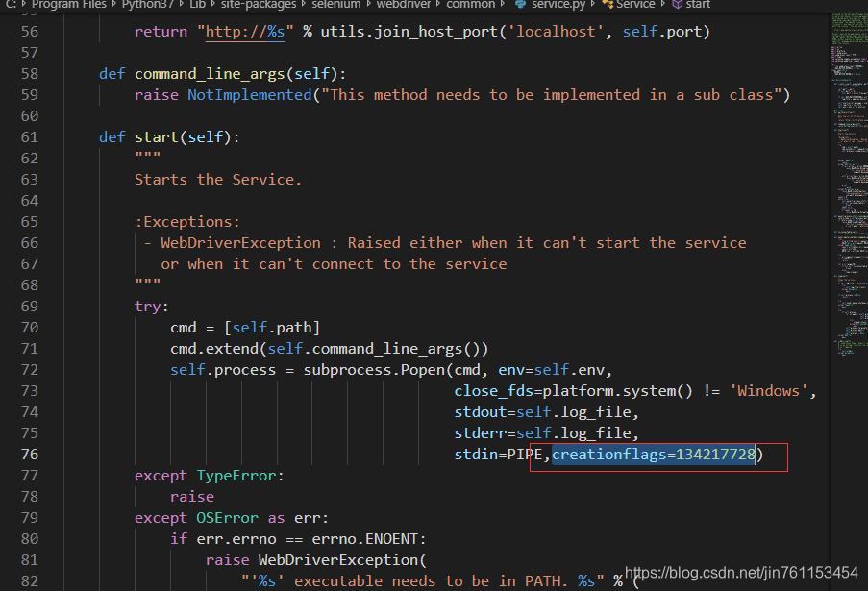Click "Starts the Service." docstring text
868x591 pixels.
click(x=218, y=180)
